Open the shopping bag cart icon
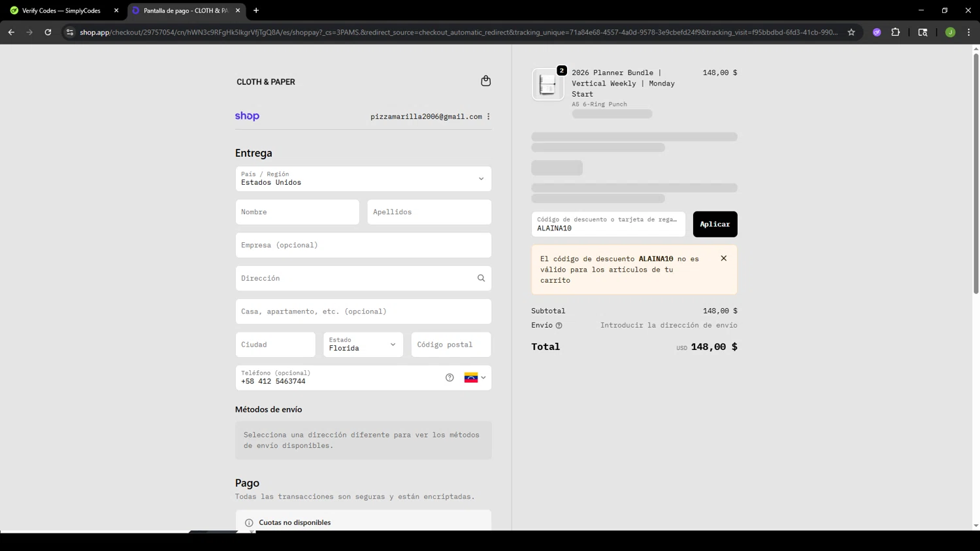980x551 pixels. pyautogui.click(x=485, y=81)
